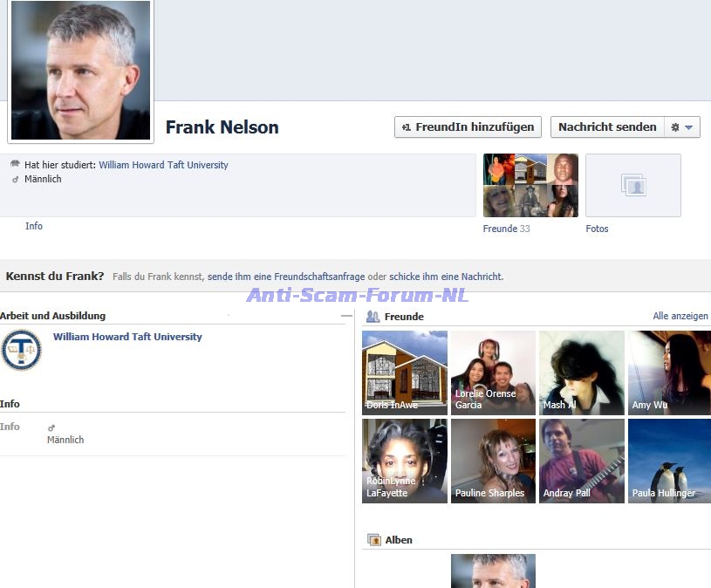Open Doris InAwe friend thumbnail
Screen dimensions: 711x588
(405, 373)
